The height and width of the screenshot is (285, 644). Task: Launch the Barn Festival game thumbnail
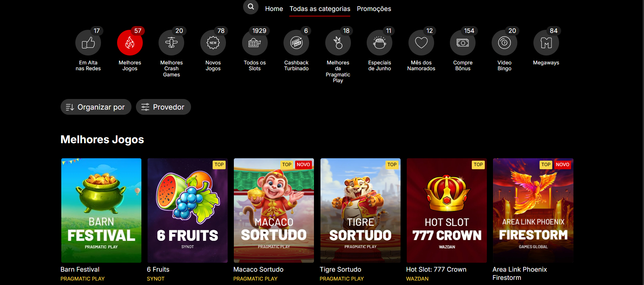pos(101,210)
